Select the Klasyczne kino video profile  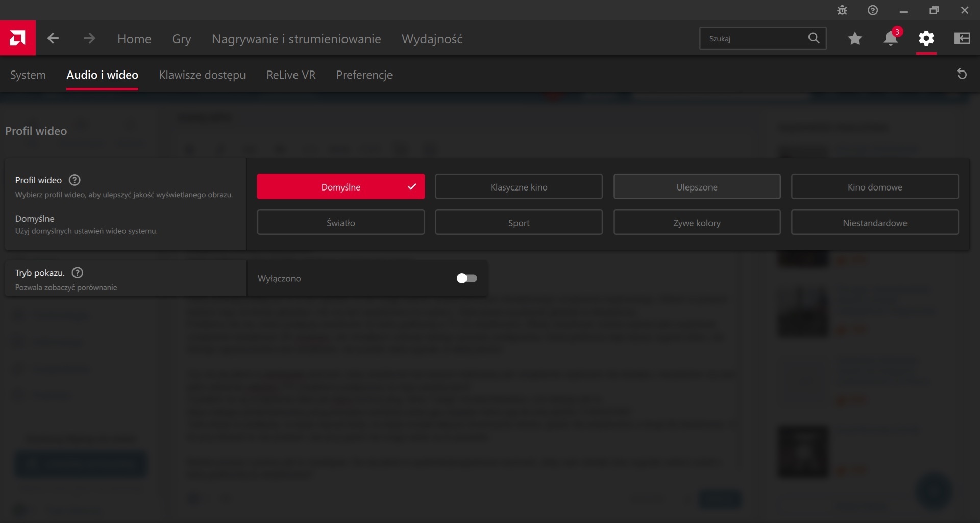[519, 187]
